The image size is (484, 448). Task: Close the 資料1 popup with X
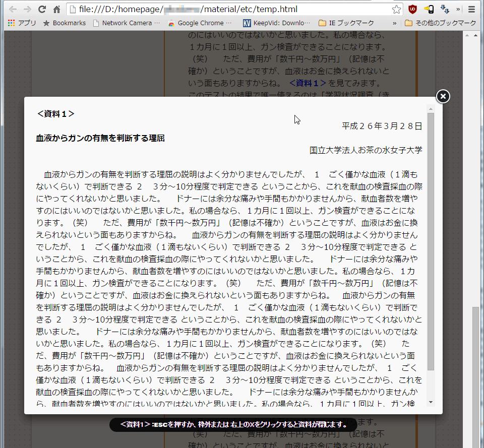coord(443,96)
